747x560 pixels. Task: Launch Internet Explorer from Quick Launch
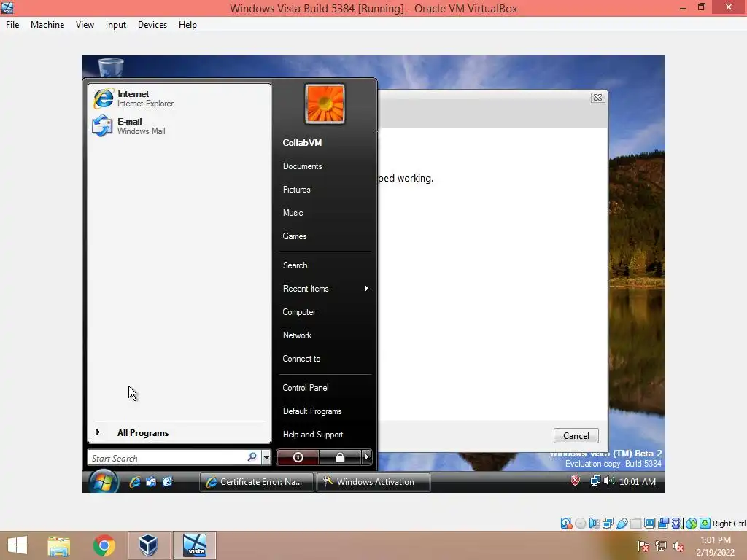[x=135, y=482]
